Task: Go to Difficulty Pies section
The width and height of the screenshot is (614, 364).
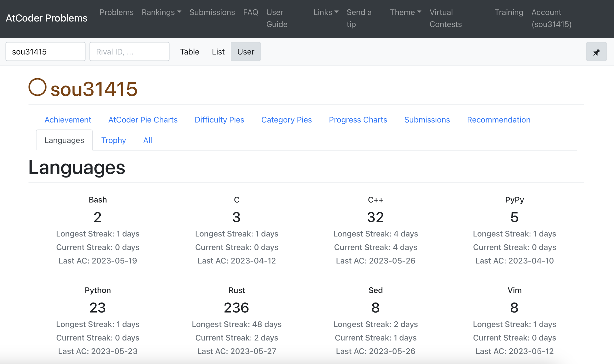Action: (x=219, y=120)
